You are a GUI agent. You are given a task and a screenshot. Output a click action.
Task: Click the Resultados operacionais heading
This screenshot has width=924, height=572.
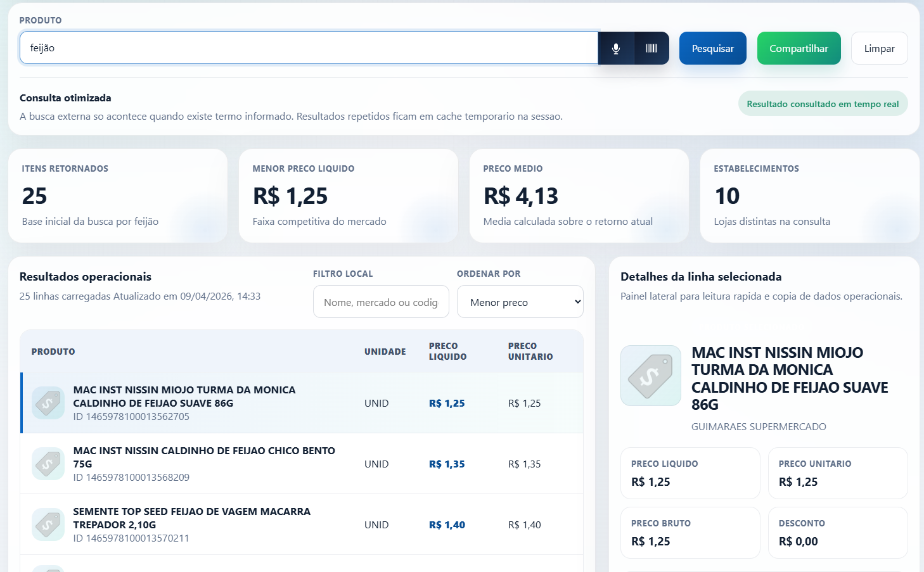pos(86,277)
